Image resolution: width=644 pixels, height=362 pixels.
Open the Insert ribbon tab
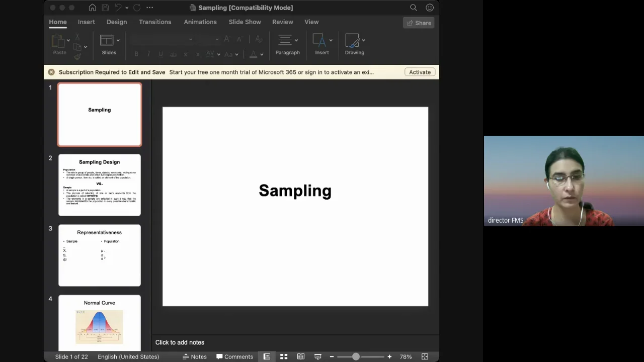pos(87,22)
